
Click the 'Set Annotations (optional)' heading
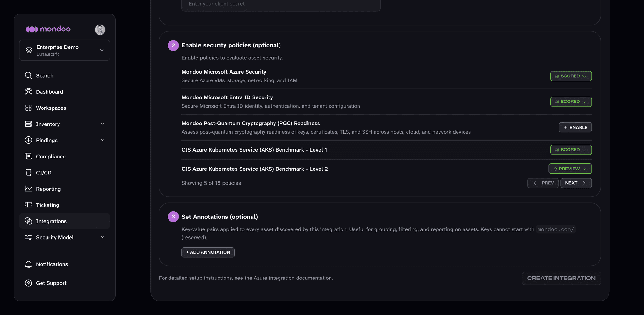pos(219,217)
